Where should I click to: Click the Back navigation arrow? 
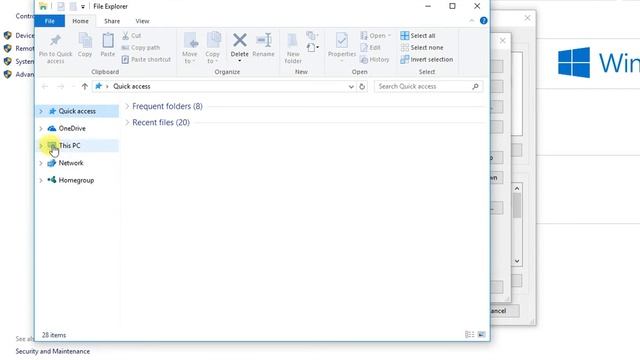point(45,87)
